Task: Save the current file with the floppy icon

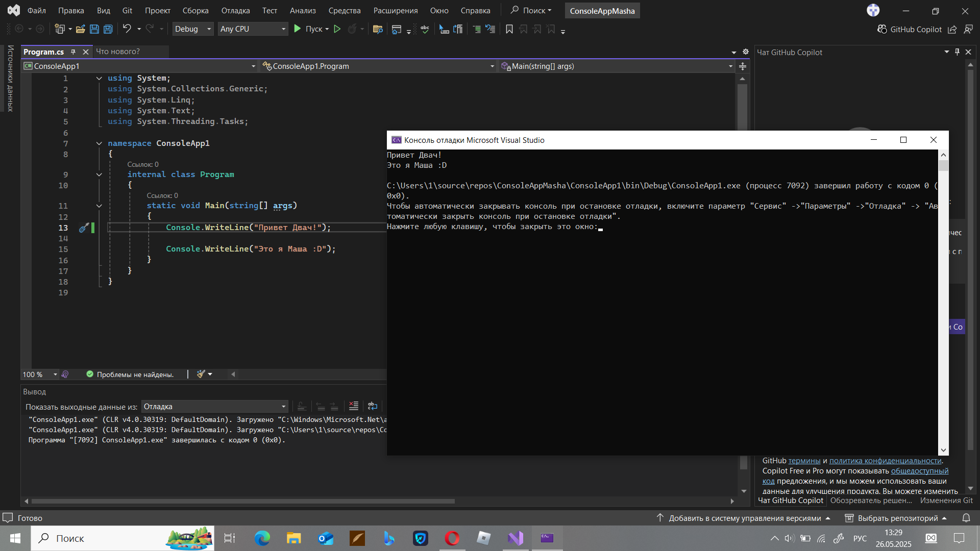Action: click(94, 29)
